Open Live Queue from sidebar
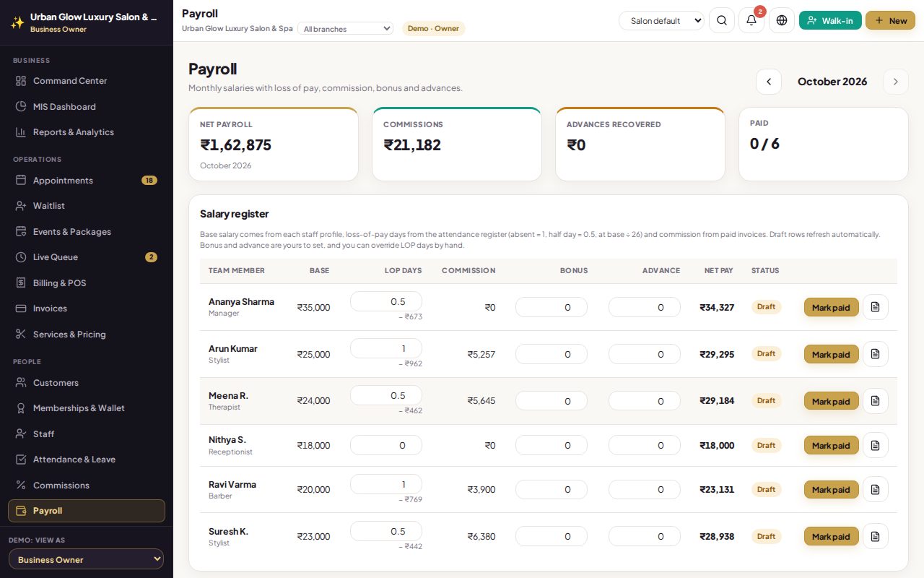The image size is (924, 578). tap(87, 257)
